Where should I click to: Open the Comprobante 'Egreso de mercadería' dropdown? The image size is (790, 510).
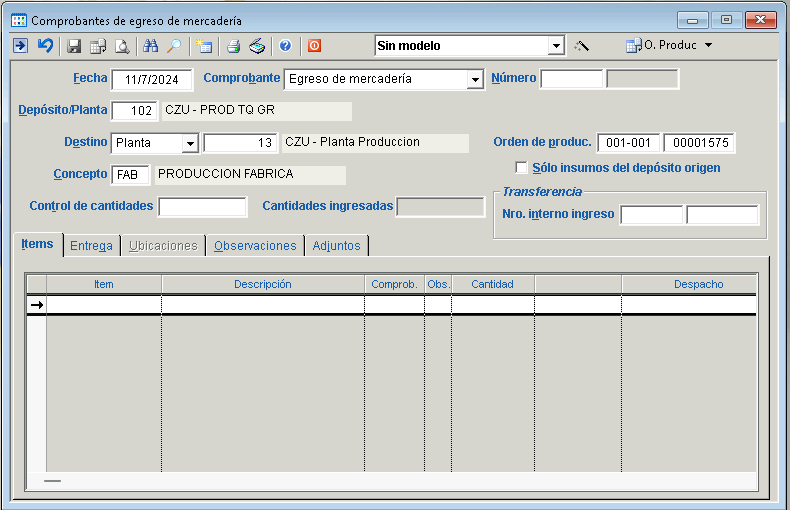[x=474, y=80]
